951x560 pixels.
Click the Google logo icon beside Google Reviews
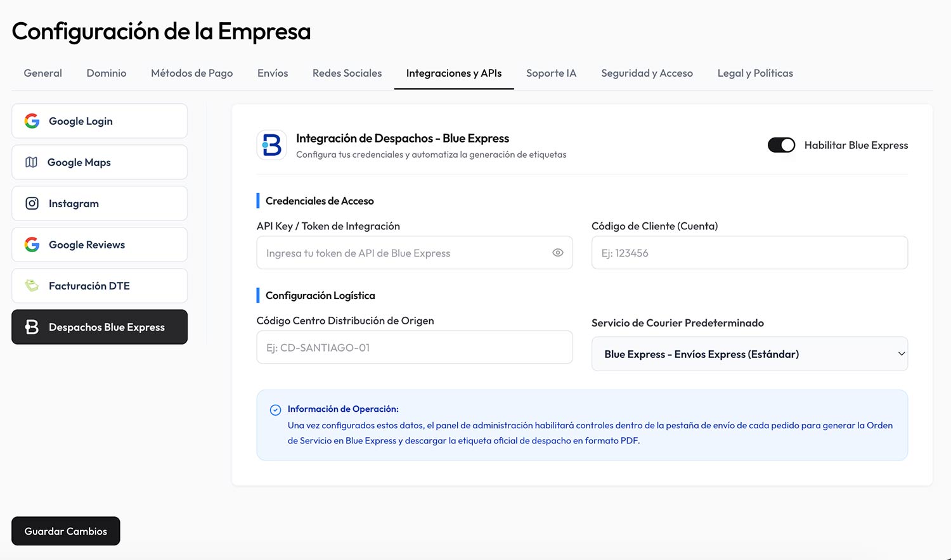[x=32, y=245]
